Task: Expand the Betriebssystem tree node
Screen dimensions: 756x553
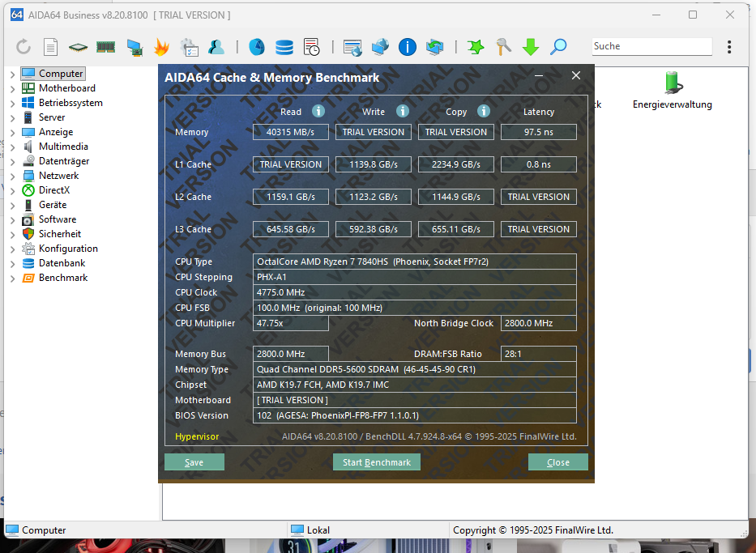Action: tap(12, 103)
